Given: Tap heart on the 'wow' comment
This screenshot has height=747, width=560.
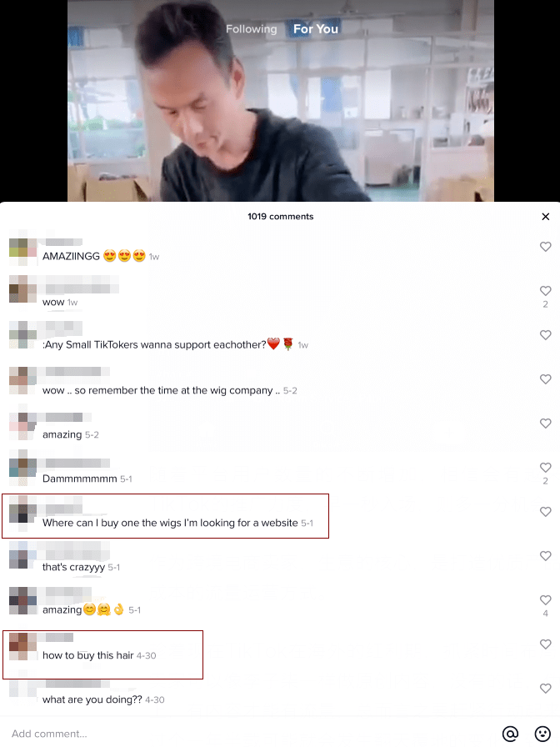Looking at the screenshot, I should [545, 291].
